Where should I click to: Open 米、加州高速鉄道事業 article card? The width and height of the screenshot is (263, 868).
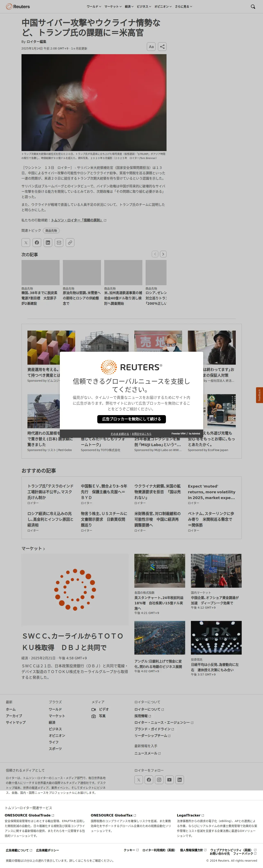pos(123,283)
